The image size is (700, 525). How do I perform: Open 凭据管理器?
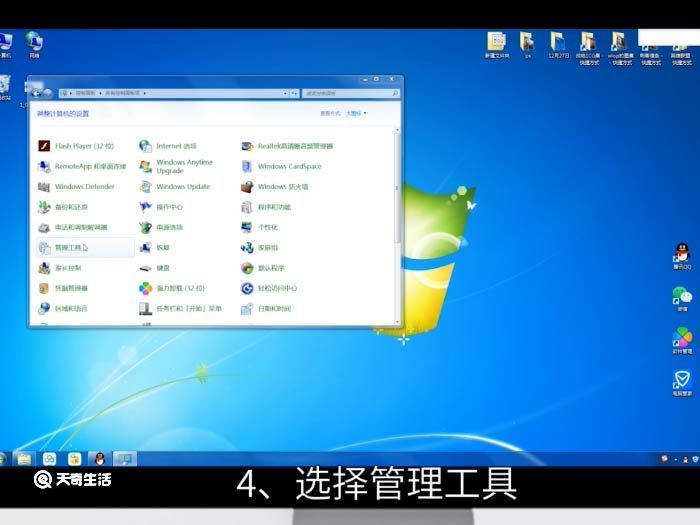click(x=63, y=288)
